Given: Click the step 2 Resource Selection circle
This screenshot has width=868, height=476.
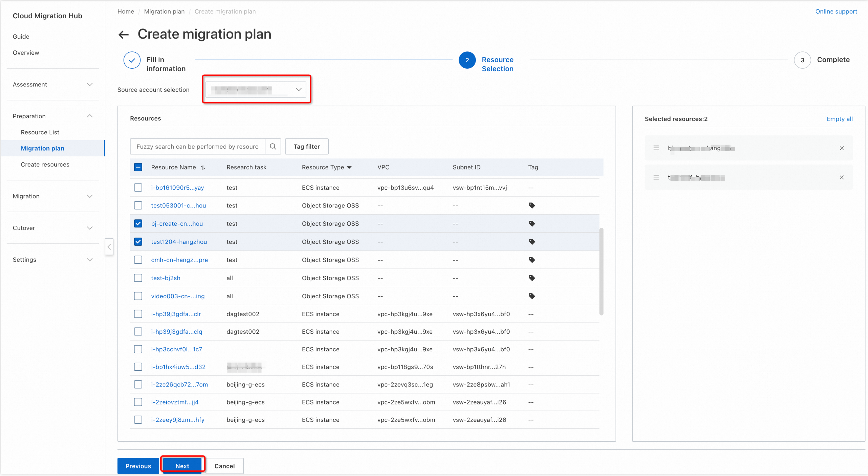Looking at the screenshot, I should point(467,60).
